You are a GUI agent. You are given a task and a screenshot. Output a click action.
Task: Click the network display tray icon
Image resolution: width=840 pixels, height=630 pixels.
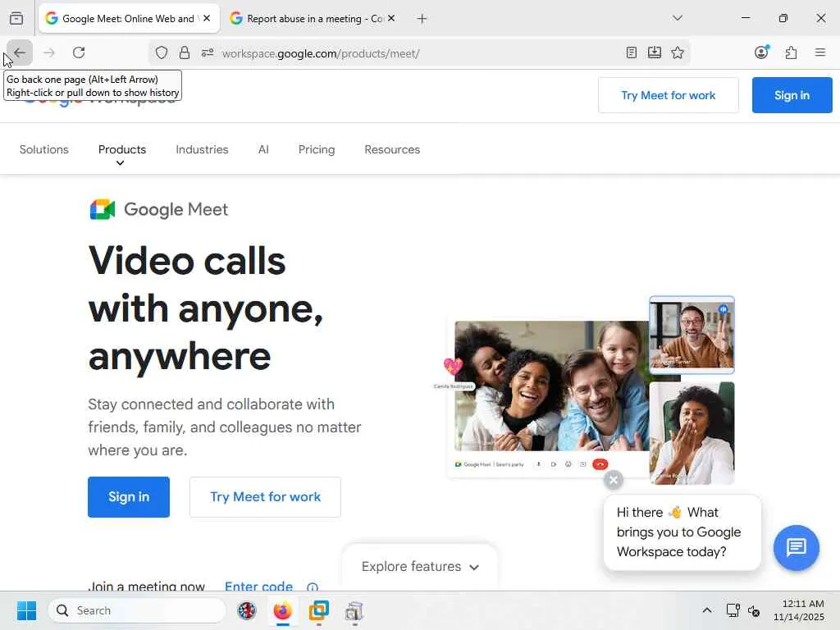click(733, 610)
